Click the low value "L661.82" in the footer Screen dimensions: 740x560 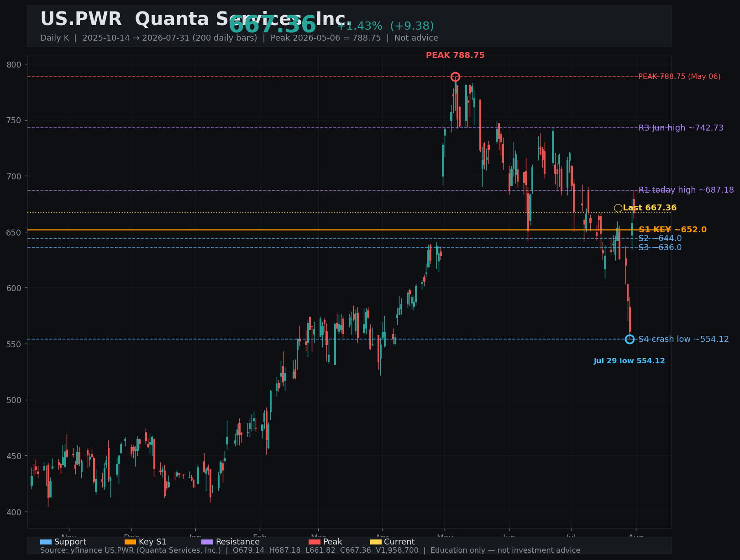(x=320, y=550)
